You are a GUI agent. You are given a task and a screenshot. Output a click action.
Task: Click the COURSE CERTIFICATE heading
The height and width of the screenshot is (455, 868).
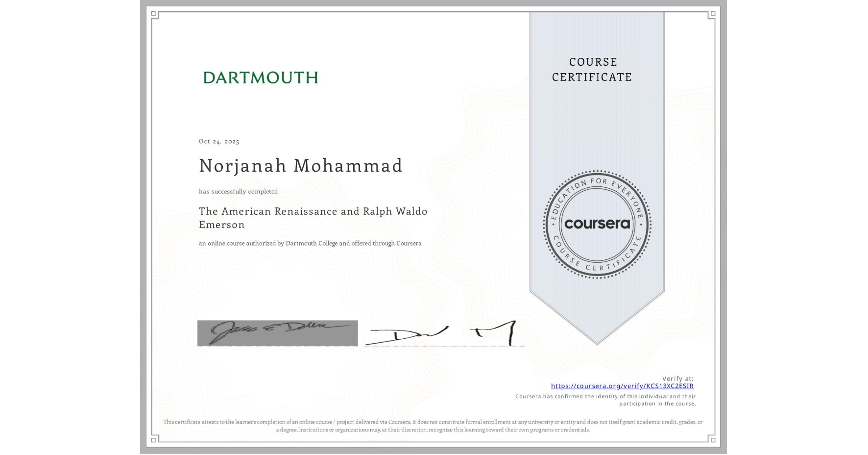[592, 69]
